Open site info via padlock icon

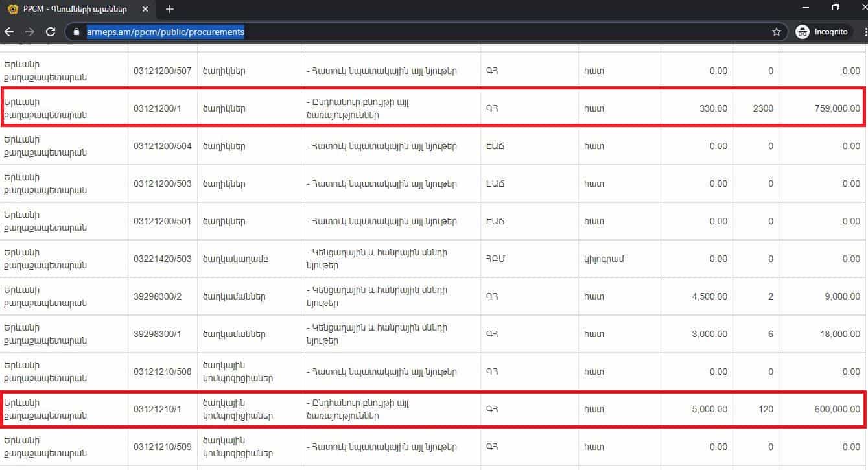[x=76, y=32]
